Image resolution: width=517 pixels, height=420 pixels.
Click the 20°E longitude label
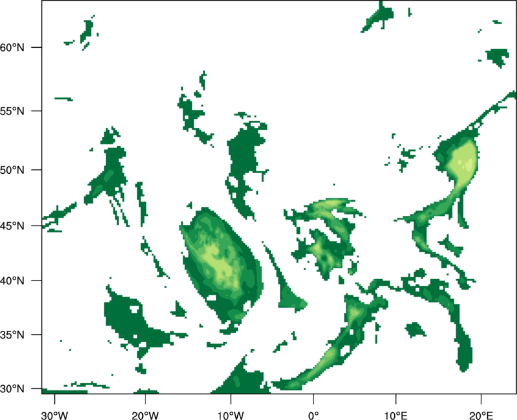click(481, 415)
